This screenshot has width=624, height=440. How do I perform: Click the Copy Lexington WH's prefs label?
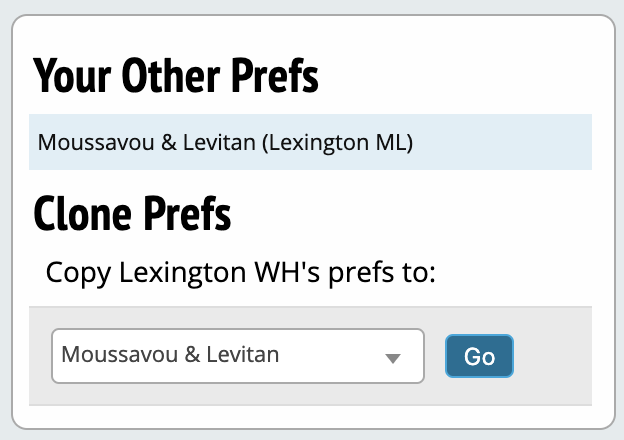pos(240,272)
